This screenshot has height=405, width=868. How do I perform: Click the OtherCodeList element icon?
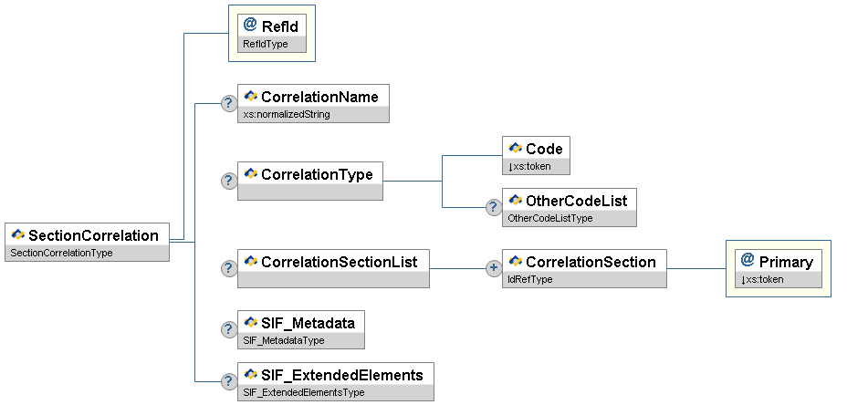515,200
